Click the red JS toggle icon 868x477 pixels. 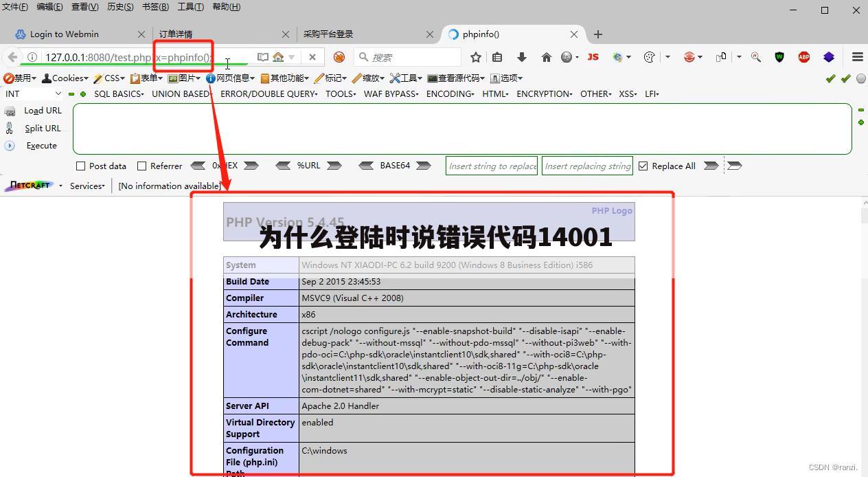593,57
